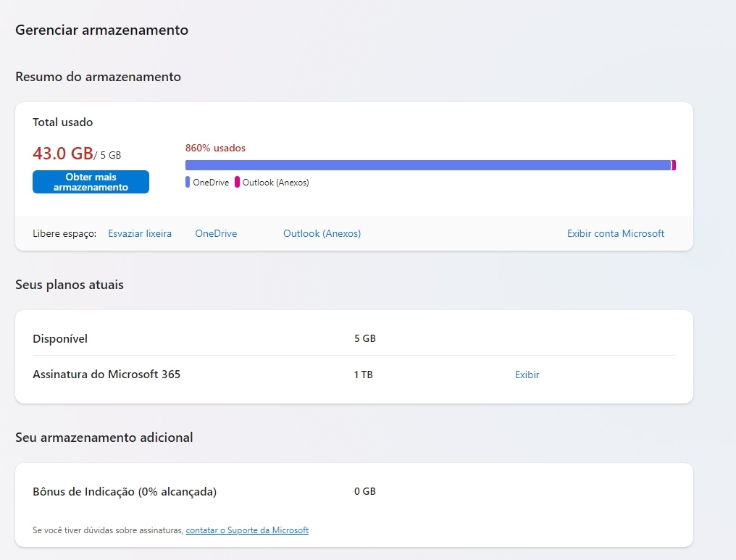The image size is (736, 560).
Task: Click the 5 GB value in Disponível row
Action: (x=364, y=338)
